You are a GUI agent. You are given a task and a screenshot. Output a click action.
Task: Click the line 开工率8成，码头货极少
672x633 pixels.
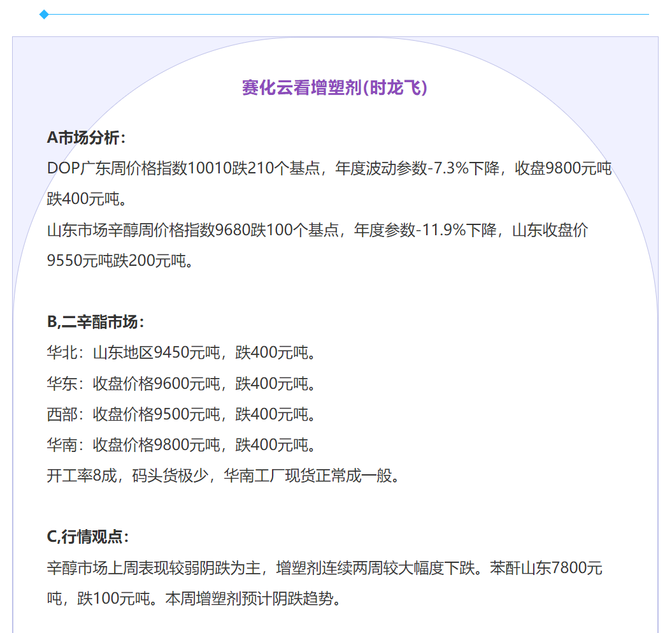(x=224, y=476)
